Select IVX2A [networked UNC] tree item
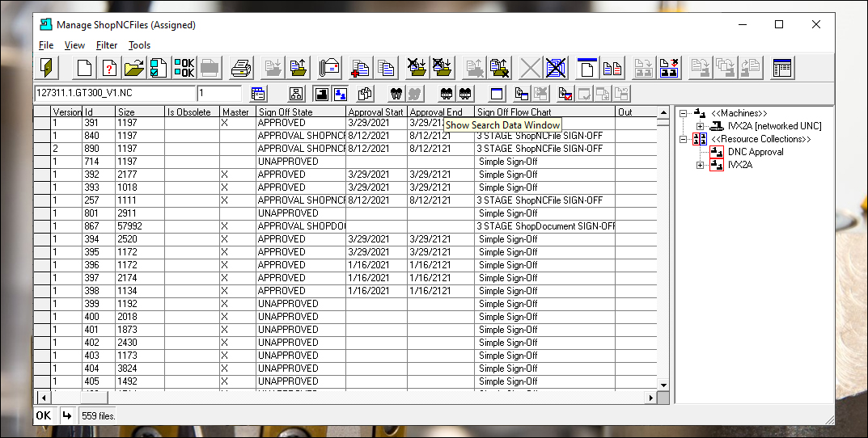 774,126
